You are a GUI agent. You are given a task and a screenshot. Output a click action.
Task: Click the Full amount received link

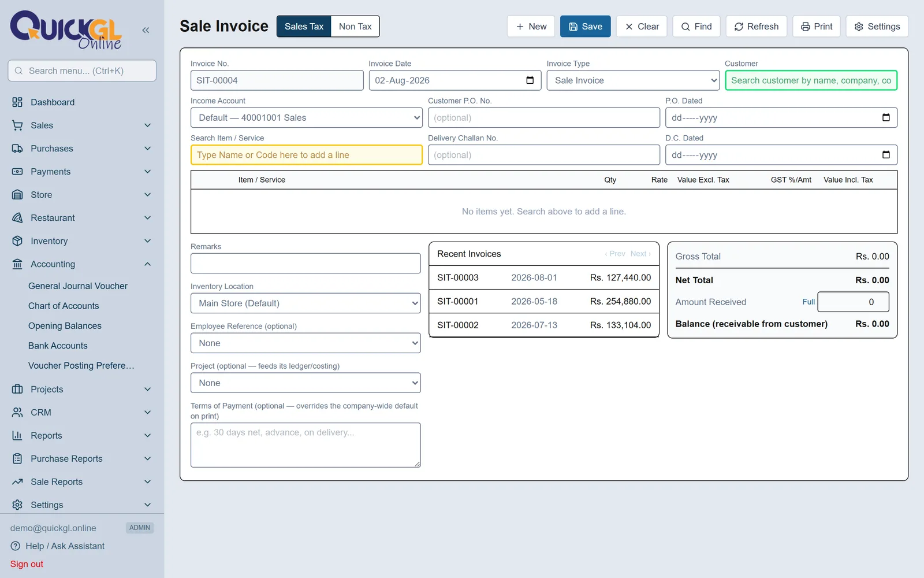point(808,302)
